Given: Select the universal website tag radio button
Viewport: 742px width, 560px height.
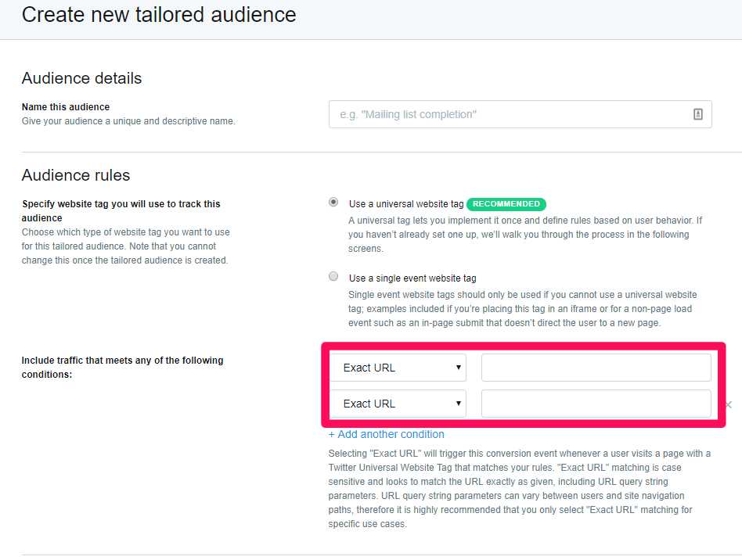Looking at the screenshot, I should coord(333,202).
